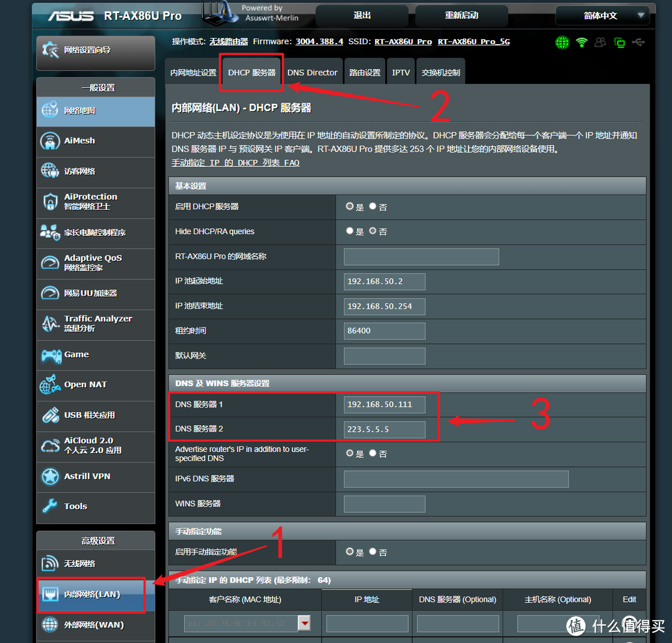Click the IP 池起始地址 field

(x=385, y=281)
